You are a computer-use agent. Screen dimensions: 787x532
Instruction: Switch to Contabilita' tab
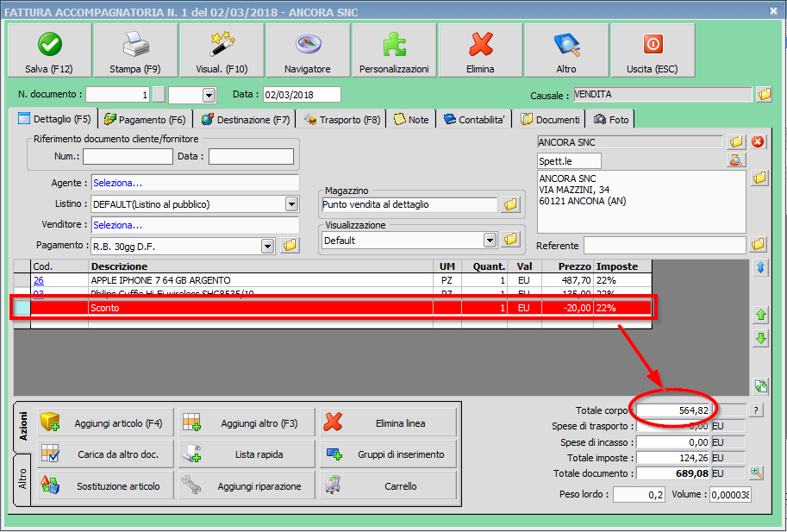[474, 120]
